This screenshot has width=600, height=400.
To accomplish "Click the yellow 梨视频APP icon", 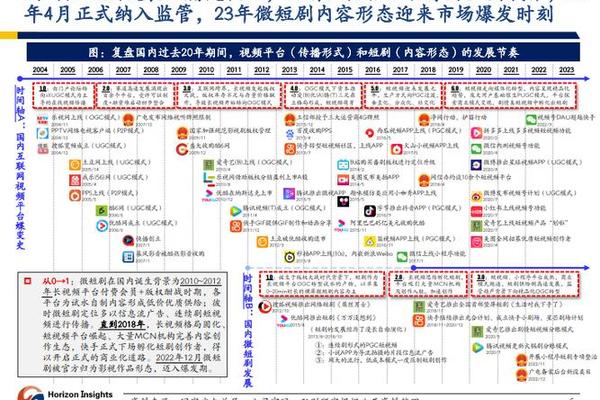I will point(370,242).
